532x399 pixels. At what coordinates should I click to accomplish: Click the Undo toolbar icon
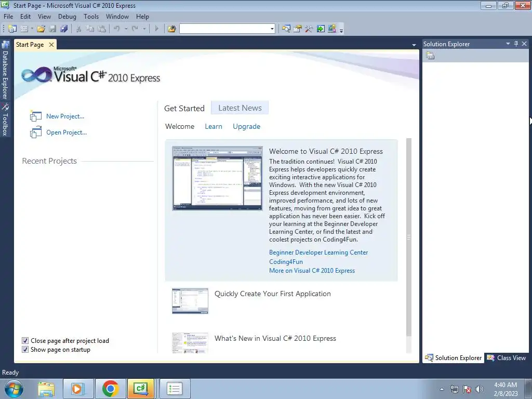(x=117, y=29)
